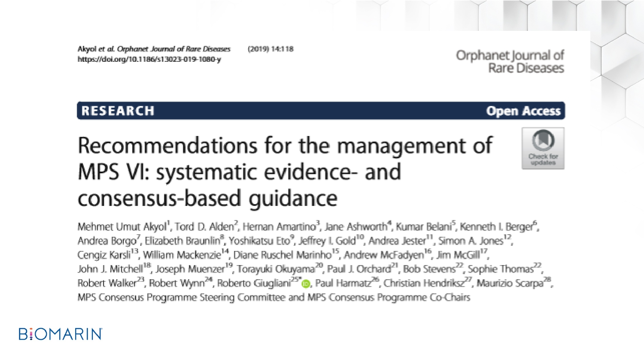The width and height of the screenshot is (644, 362).
Task: Click author name William Mackenzie
Action: (x=182, y=255)
